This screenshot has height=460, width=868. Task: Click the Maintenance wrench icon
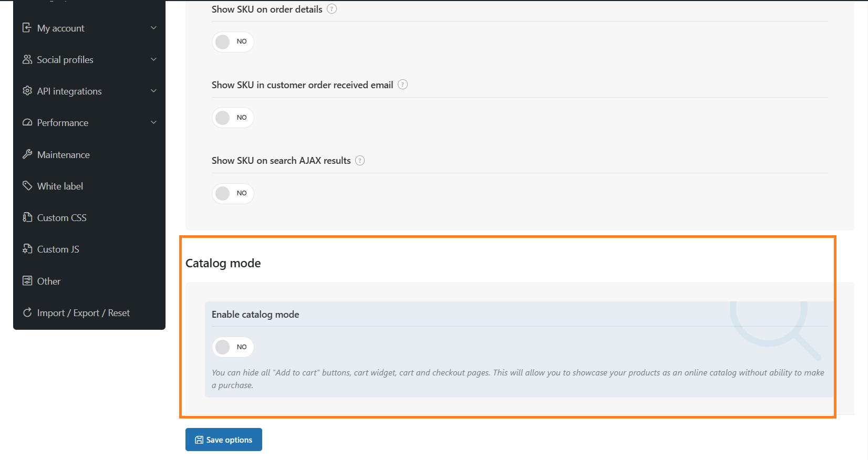click(x=27, y=154)
